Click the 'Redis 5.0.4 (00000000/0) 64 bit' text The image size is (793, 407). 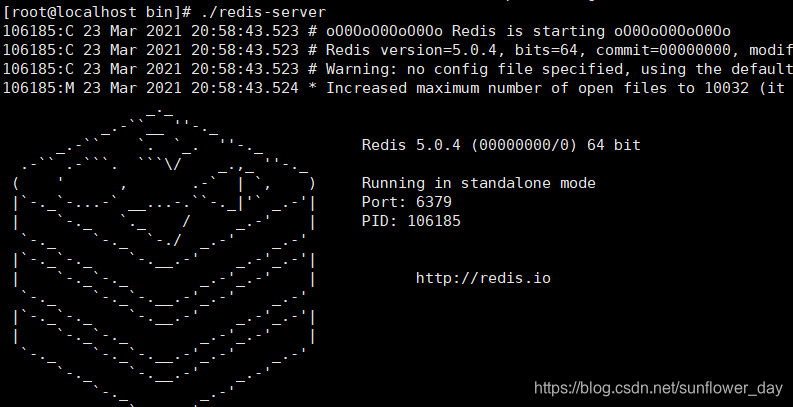pyautogui.click(x=501, y=145)
